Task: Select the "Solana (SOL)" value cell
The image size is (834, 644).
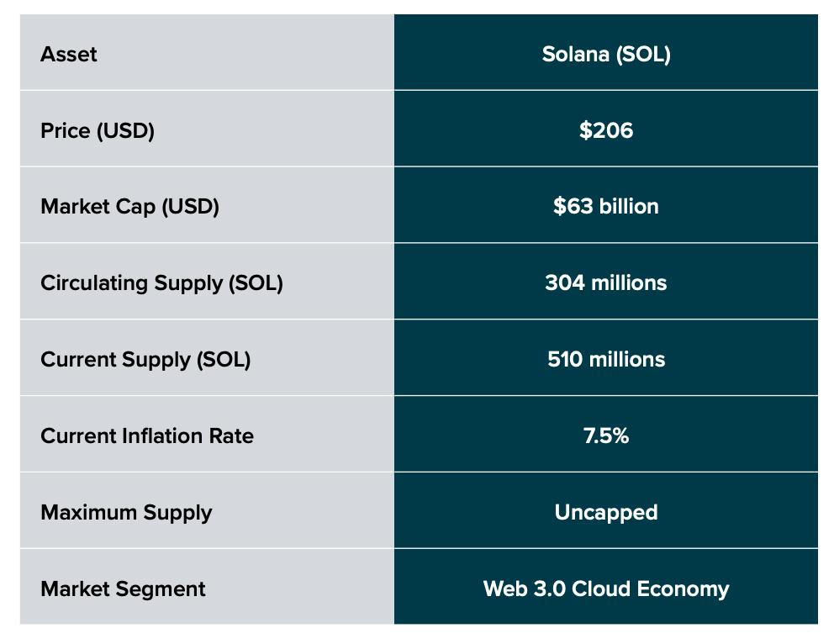Action: click(x=605, y=55)
